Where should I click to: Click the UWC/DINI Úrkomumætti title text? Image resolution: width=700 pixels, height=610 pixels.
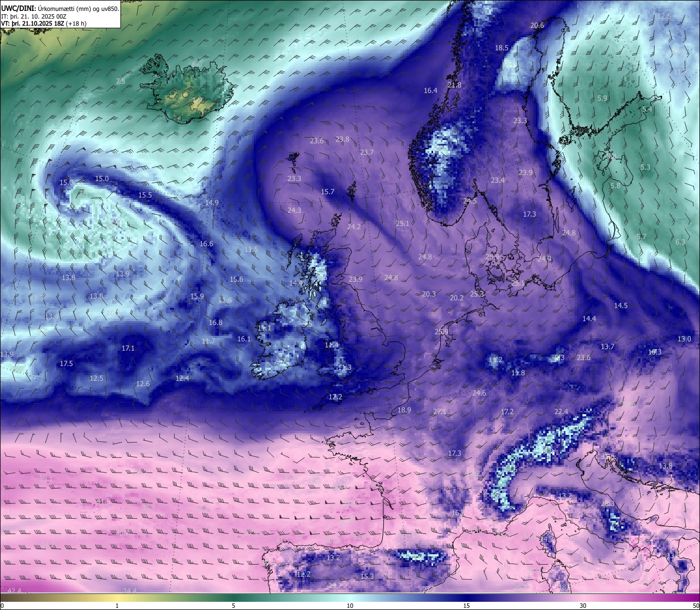[x=60, y=8]
